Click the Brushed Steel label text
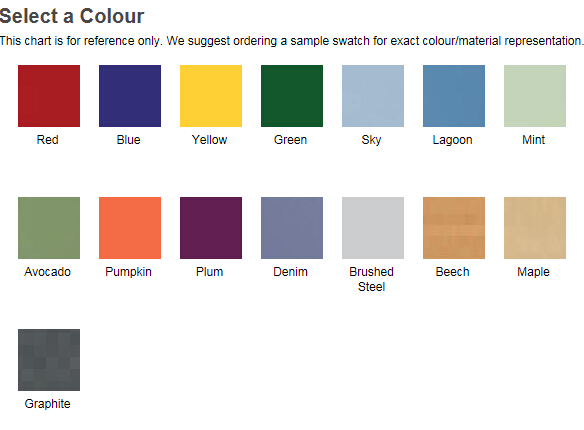The width and height of the screenshot is (584, 430). [371, 279]
